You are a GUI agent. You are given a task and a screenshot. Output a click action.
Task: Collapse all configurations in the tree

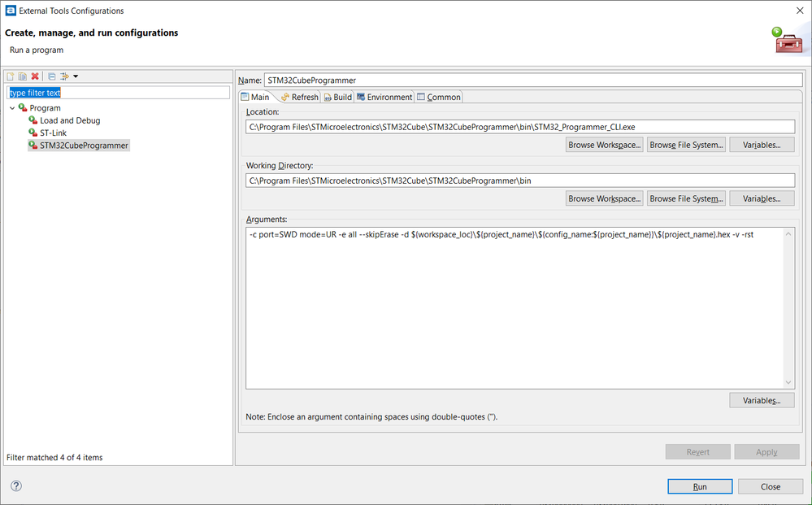pos(52,76)
